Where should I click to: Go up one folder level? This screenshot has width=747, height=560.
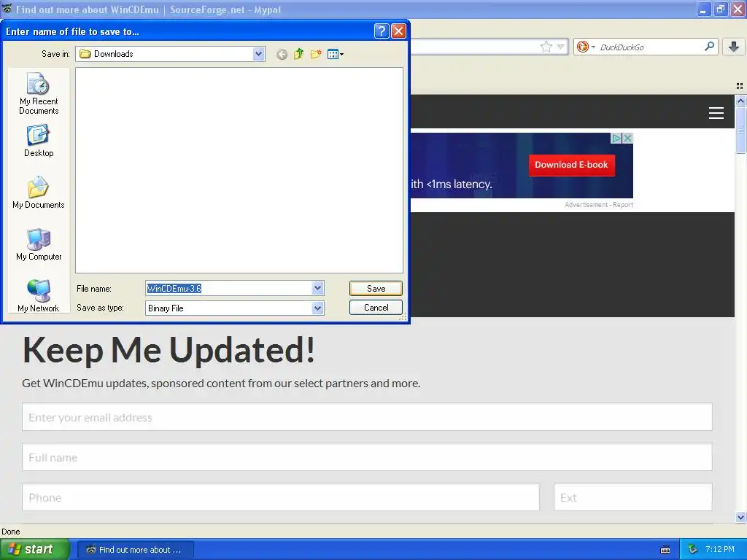click(x=298, y=54)
